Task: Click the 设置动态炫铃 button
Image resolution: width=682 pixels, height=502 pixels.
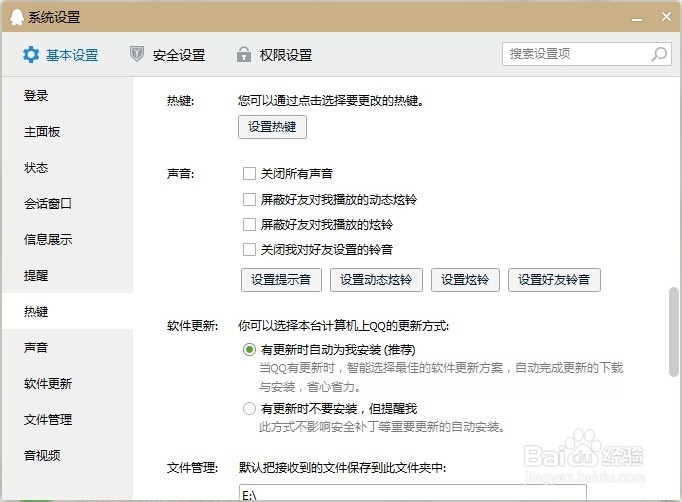Action: tap(376, 280)
